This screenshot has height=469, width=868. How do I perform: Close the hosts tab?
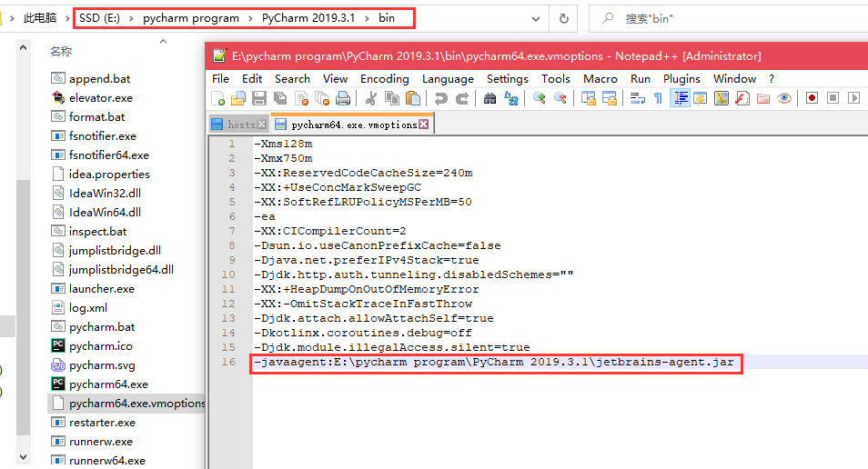(262, 125)
